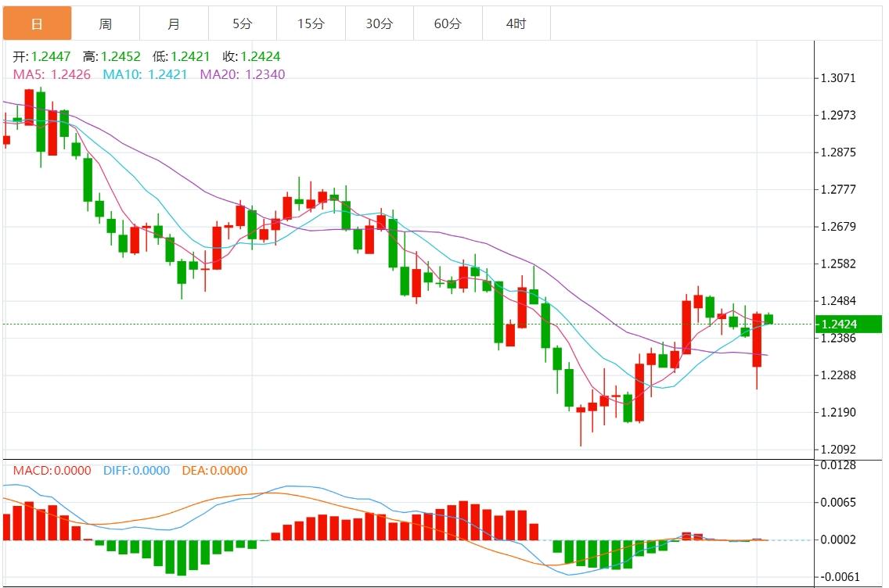This screenshot has width=889, height=588.
Task: Open the 60分 timeframe tab
Action: (448, 23)
